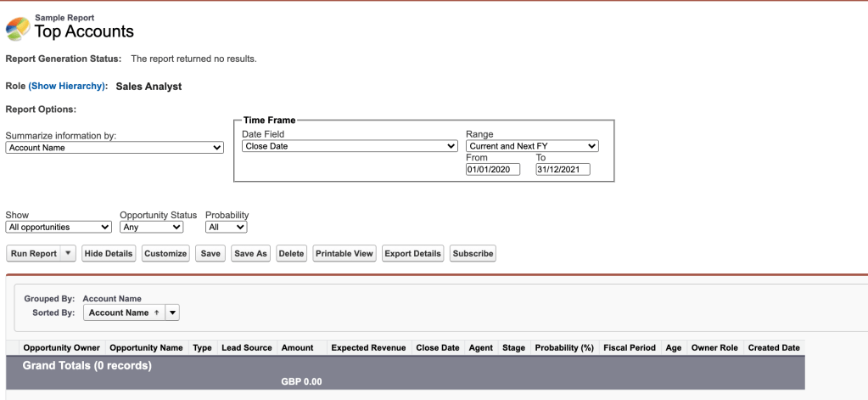Open the Run Report dropdown arrow

(x=69, y=254)
